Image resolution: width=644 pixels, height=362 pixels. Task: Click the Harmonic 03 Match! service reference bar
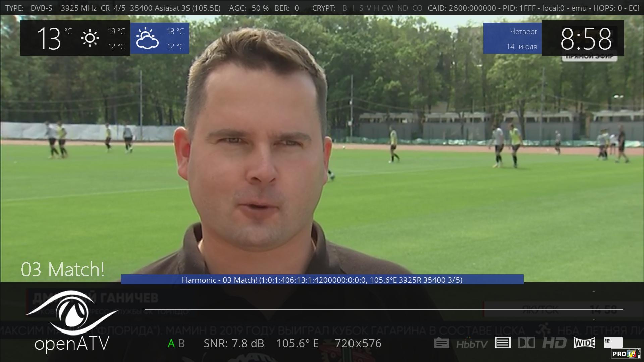[x=322, y=280]
